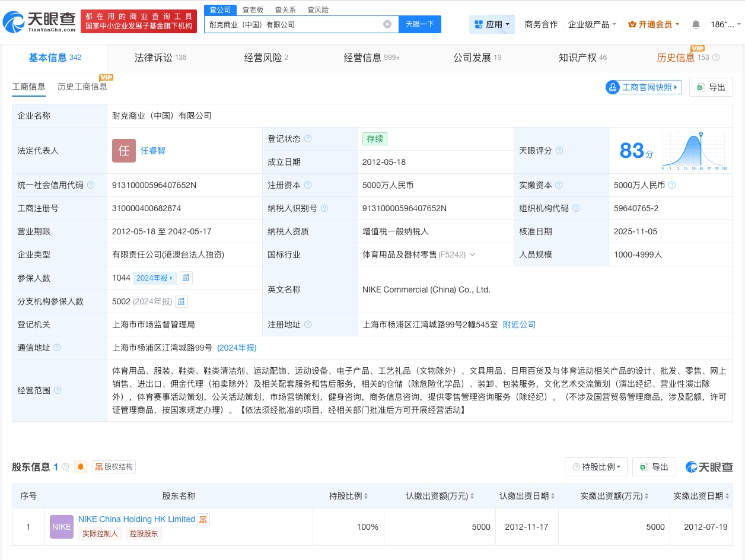The image size is (745, 560).
Task: Expand the 开通会员 menu
Action: (654, 24)
